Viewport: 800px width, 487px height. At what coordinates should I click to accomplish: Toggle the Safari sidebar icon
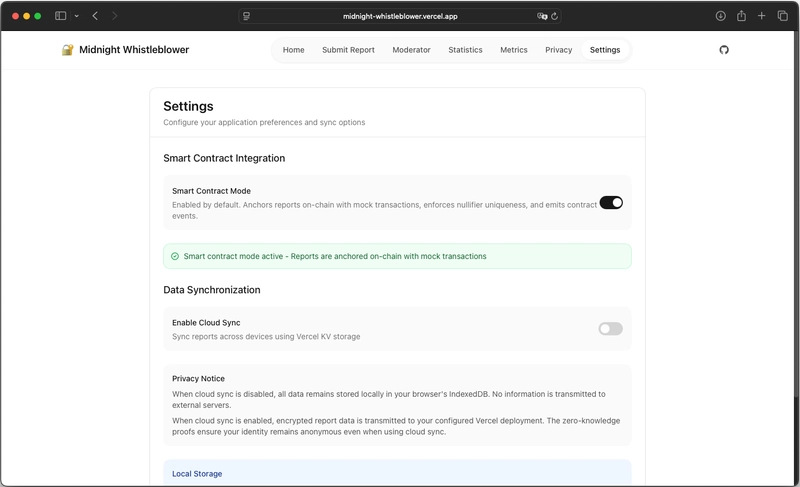pyautogui.click(x=61, y=16)
